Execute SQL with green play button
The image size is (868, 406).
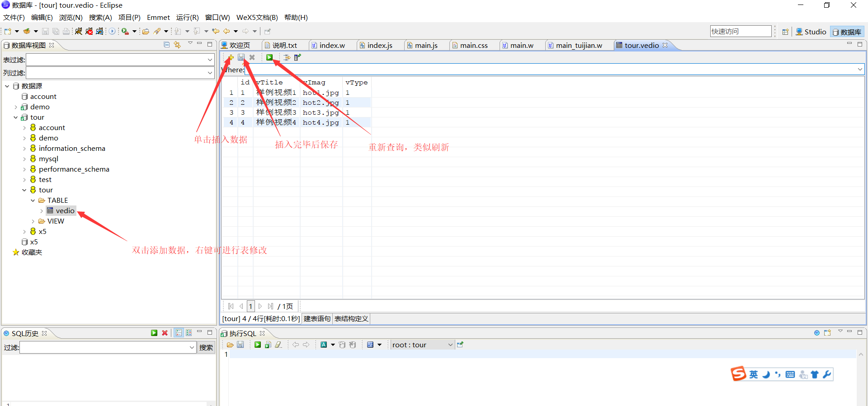(x=257, y=345)
